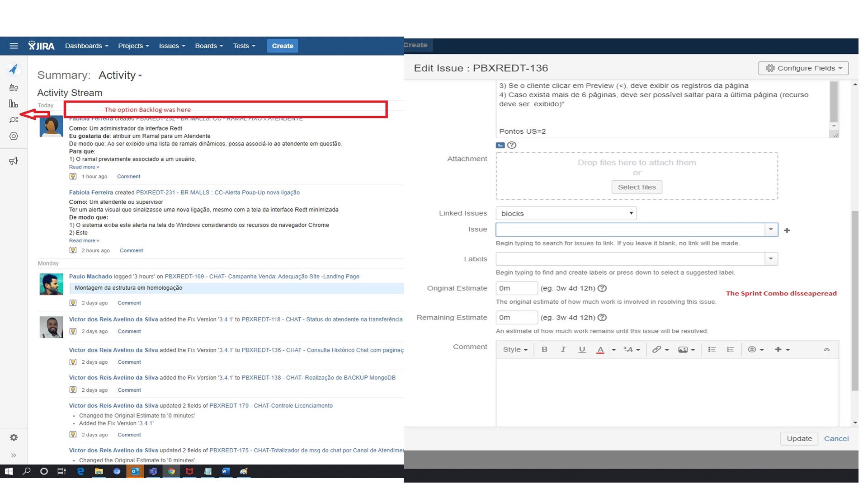The width and height of the screenshot is (868, 488).
Task: Open the insert-more plus menu
Action: pos(782,349)
